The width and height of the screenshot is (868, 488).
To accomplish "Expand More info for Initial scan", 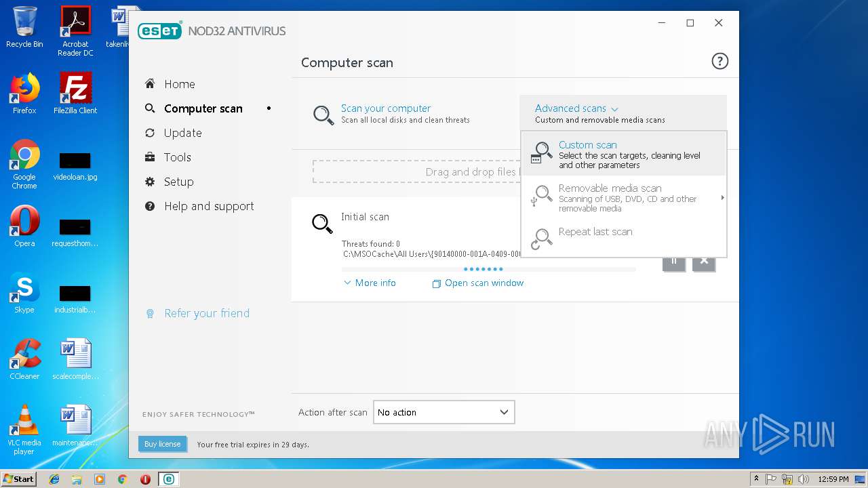I will tap(370, 283).
